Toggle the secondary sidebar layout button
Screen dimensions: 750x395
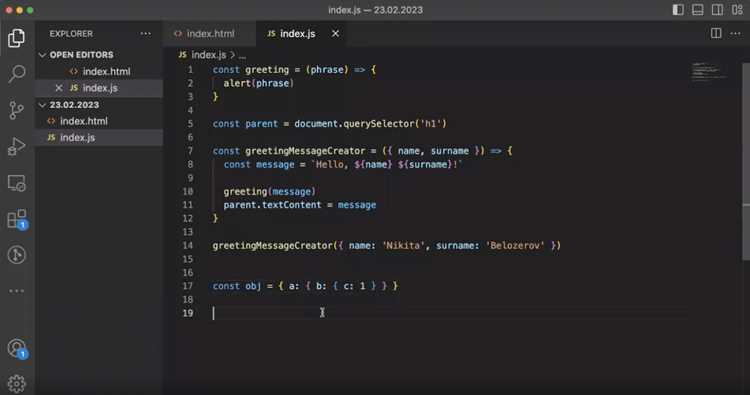tap(717, 10)
